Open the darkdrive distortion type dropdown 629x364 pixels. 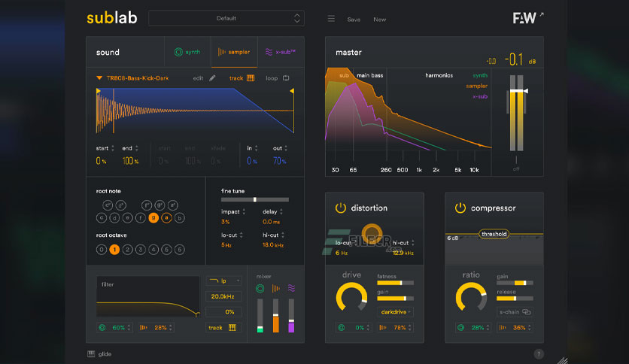[395, 312]
